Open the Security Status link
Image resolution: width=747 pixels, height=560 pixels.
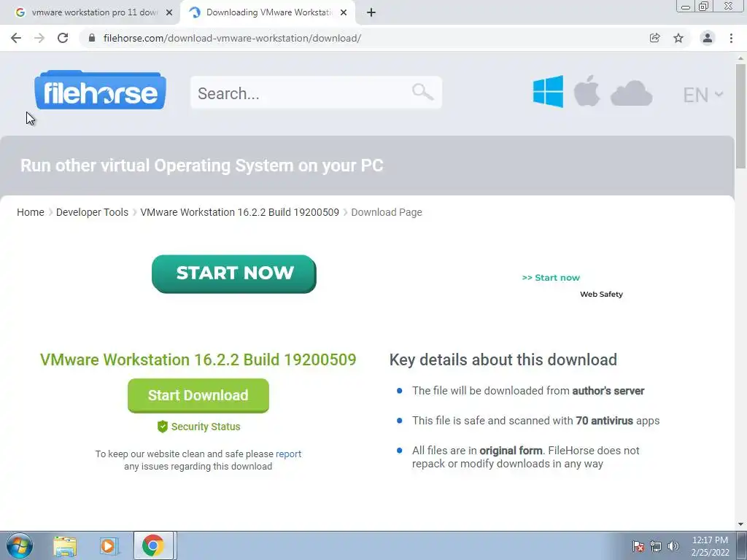[205, 427]
